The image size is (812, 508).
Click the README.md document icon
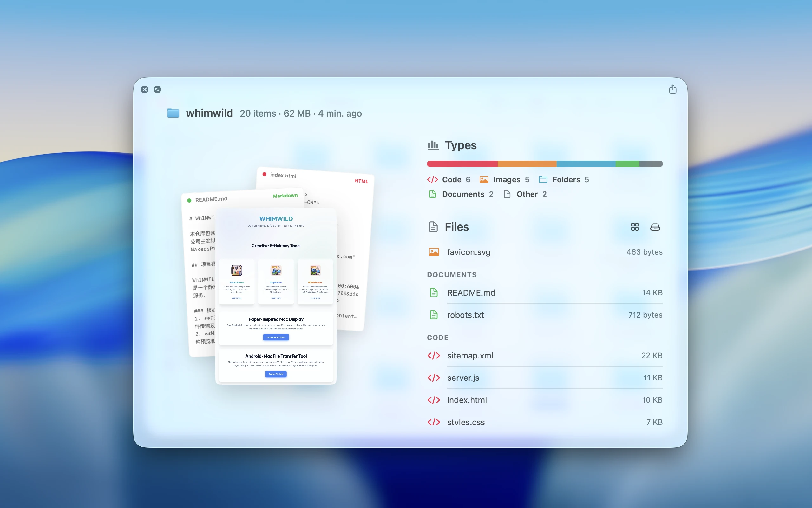pos(434,293)
